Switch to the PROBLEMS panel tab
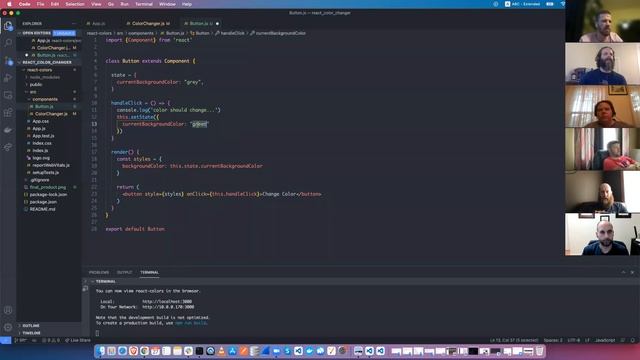This screenshot has height=360, width=640. click(99, 272)
